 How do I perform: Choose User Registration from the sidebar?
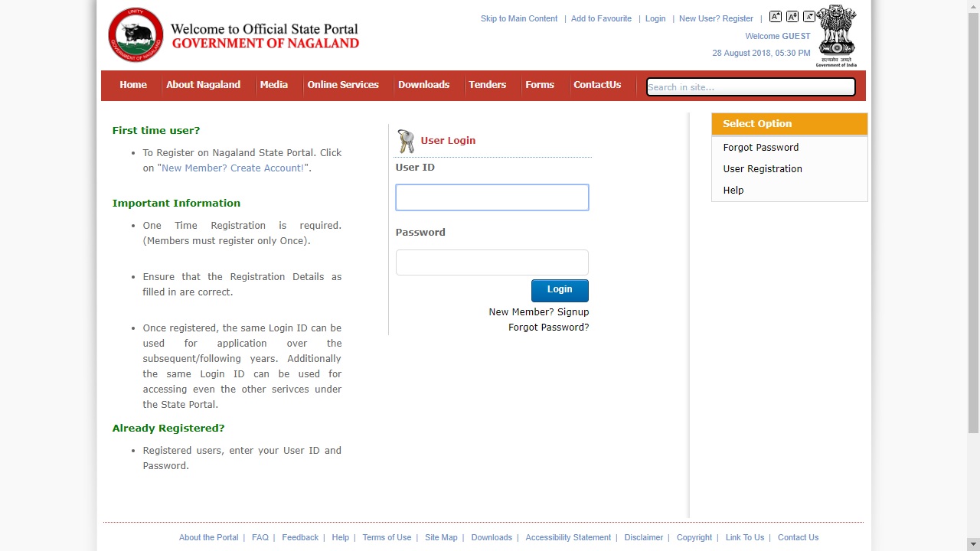[763, 168]
